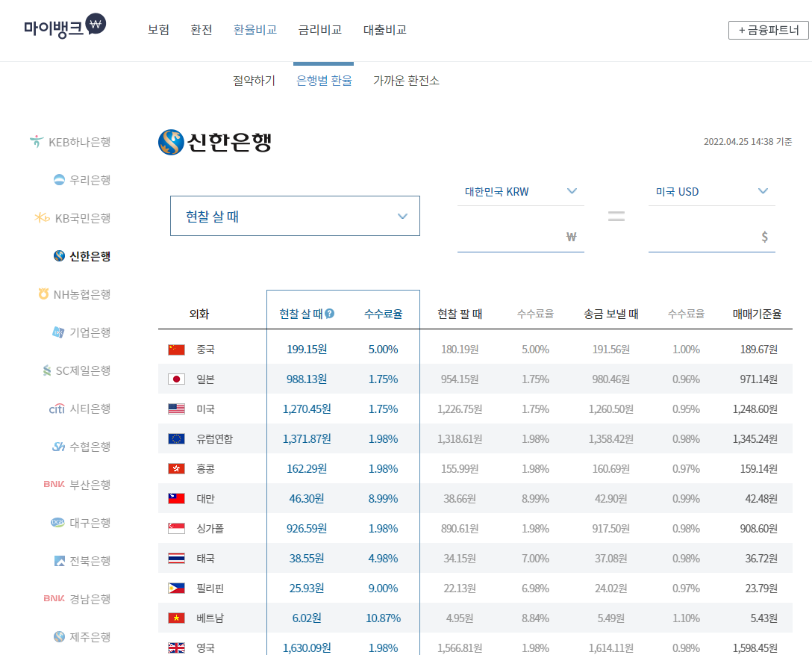The image size is (812, 655).
Task: Click the 영국 row label
Action: pyautogui.click(x=205, y=648)
